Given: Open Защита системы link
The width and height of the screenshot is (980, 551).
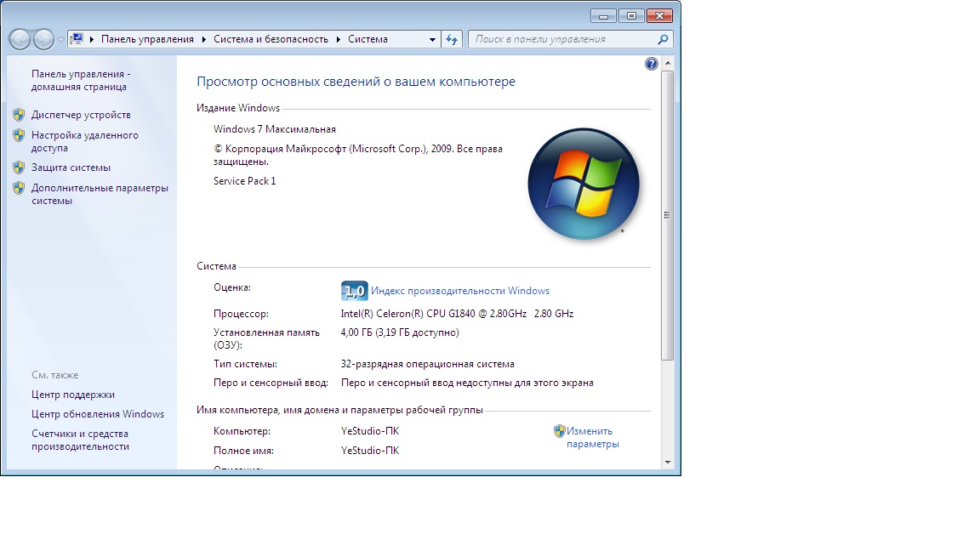Looking at the screenshot, I should (x=71, y=168).
